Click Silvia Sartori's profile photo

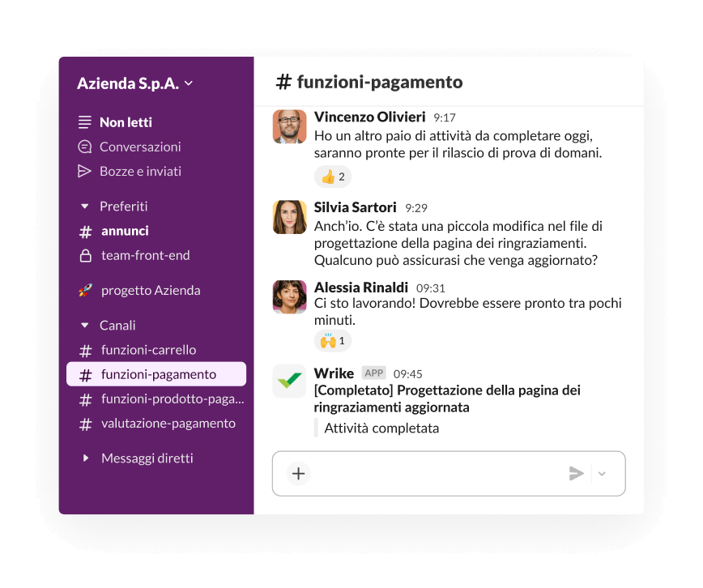[x=290, y=217]
